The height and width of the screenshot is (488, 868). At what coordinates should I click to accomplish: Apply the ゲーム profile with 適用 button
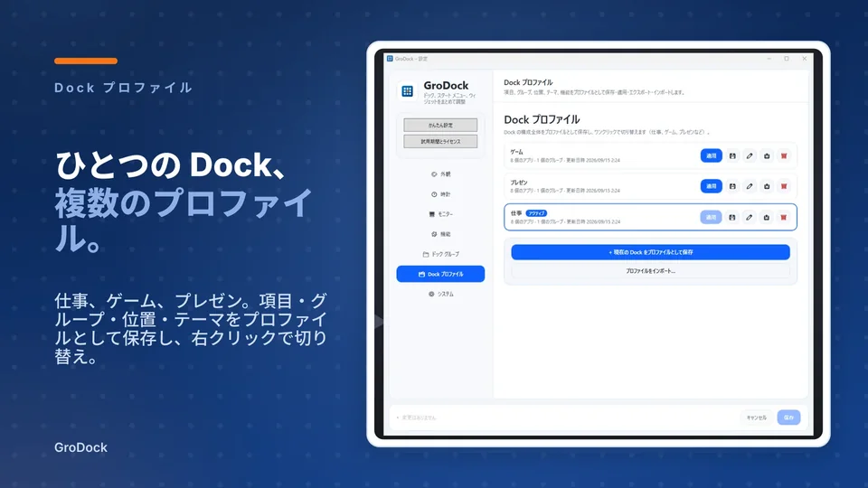[712, 156]
